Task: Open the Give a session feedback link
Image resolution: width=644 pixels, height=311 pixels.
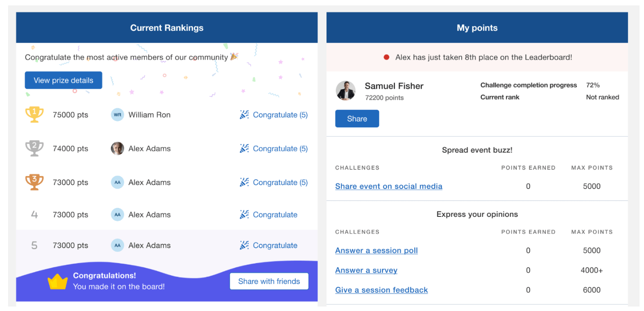Action: [381, 290]
